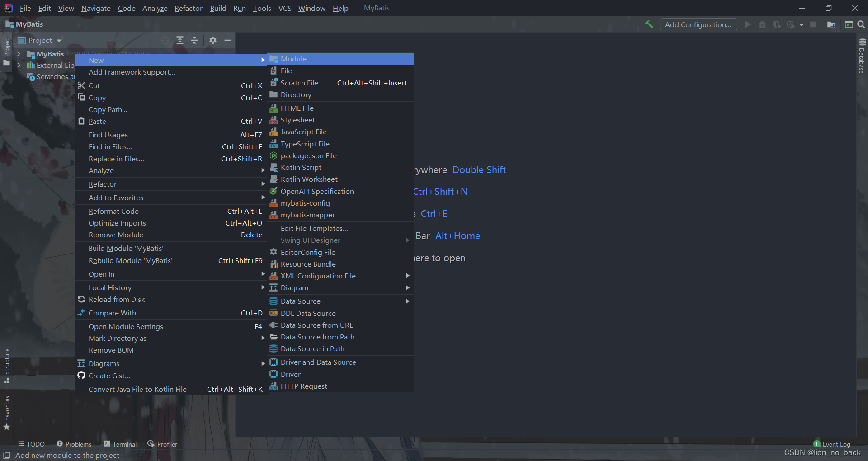This screenshot has width=868, height=461.
Task: Open the Problems tool window tab
Action: (74, 444)
